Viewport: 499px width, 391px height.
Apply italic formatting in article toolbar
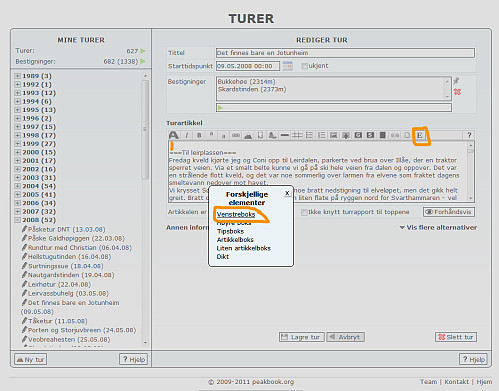point(187,135)
